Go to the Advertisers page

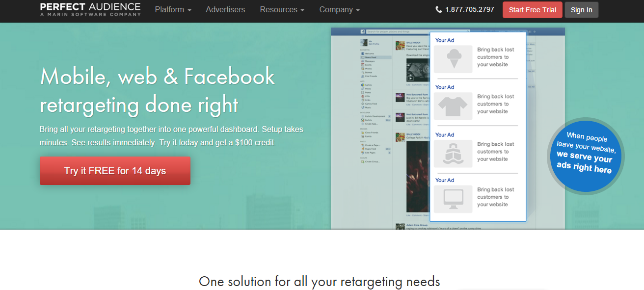(225, 10)
